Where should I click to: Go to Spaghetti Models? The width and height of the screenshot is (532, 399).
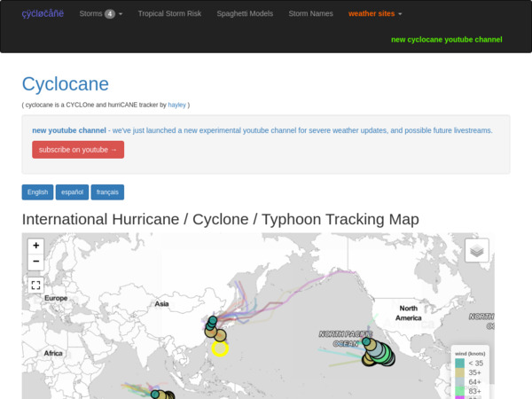pyautogui.click(x=245, y=13)
